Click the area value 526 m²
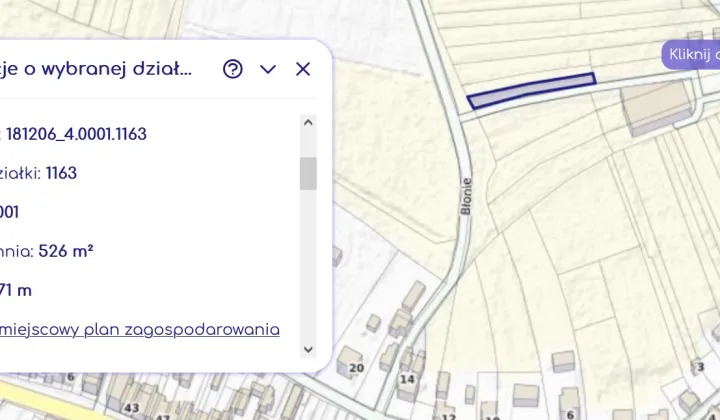 click(x=66, y=251)
